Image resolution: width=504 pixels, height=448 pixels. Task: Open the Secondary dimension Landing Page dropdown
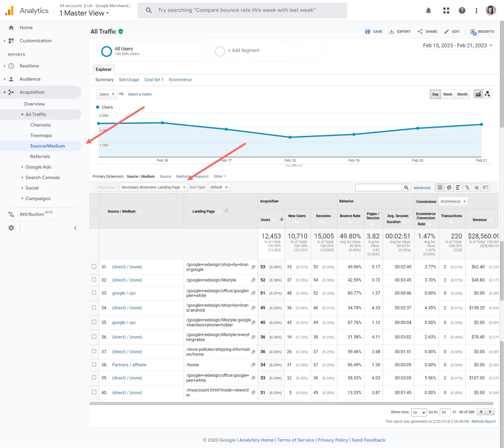click(153, 187)
